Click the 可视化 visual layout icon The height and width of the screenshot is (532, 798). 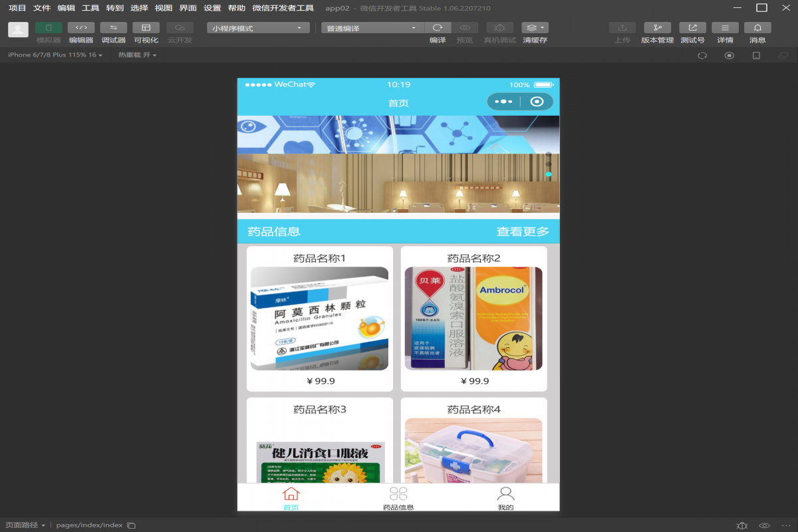pyautogui.click(x=146, y=28)
